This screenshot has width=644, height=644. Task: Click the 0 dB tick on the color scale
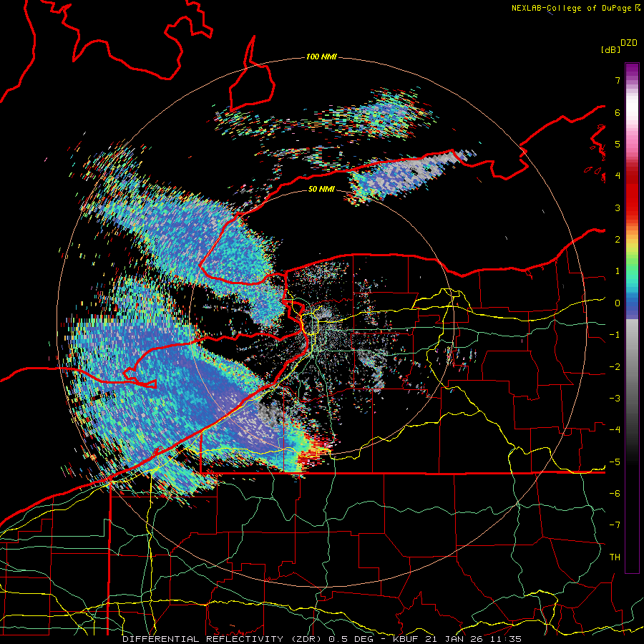point(618,303)
